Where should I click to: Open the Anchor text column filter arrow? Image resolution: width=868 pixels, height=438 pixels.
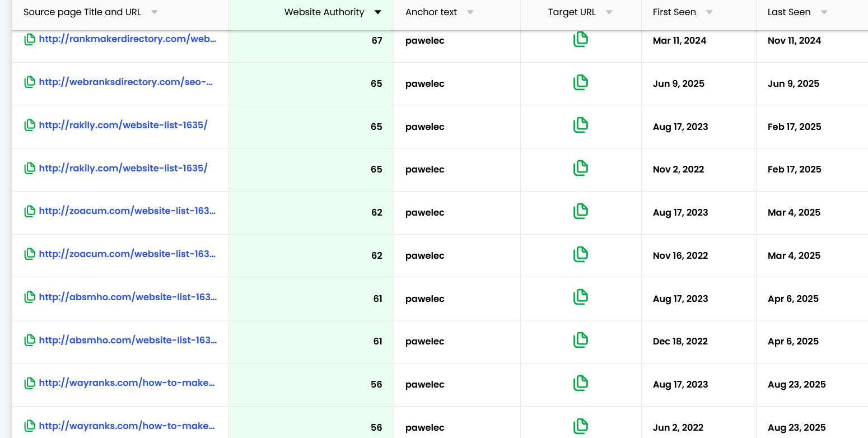470,12
